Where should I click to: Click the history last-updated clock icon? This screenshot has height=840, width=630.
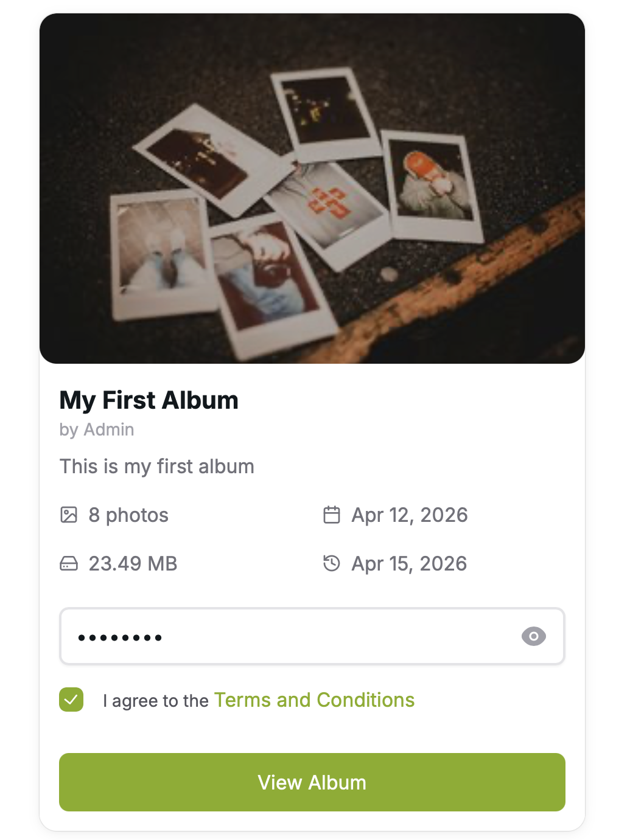pos(332,564)
